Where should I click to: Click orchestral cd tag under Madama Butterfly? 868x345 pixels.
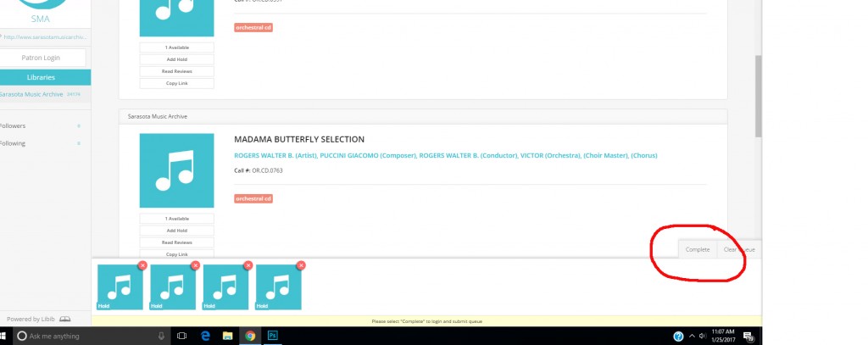point(253,199)
